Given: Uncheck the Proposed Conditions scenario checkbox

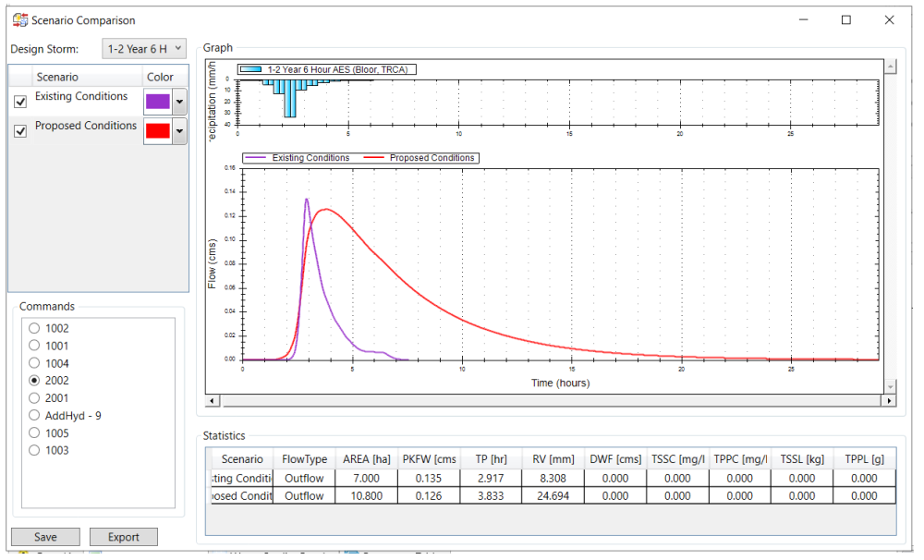Looking at the screenshot, I should (x=20, y=131).
